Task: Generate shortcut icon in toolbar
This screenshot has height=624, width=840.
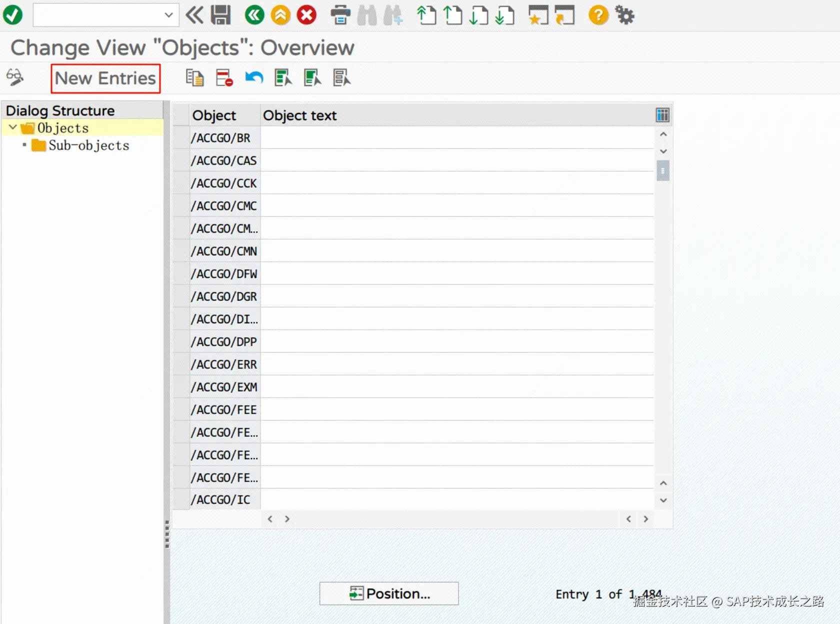Action: pyautogui.click(x=564, y=15)
